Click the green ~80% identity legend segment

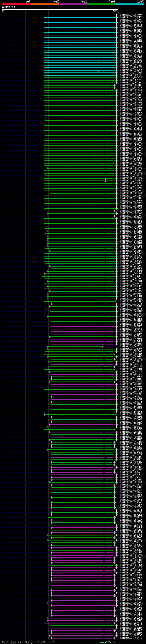coord(101,4)
